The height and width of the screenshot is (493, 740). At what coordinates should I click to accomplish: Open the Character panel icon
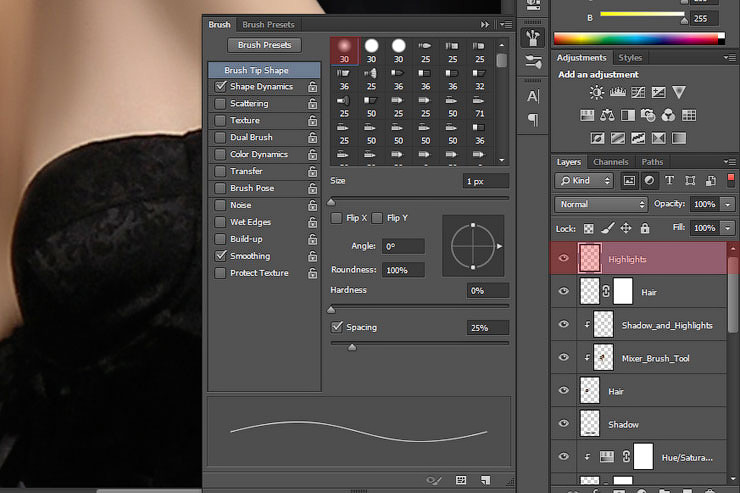533,97
